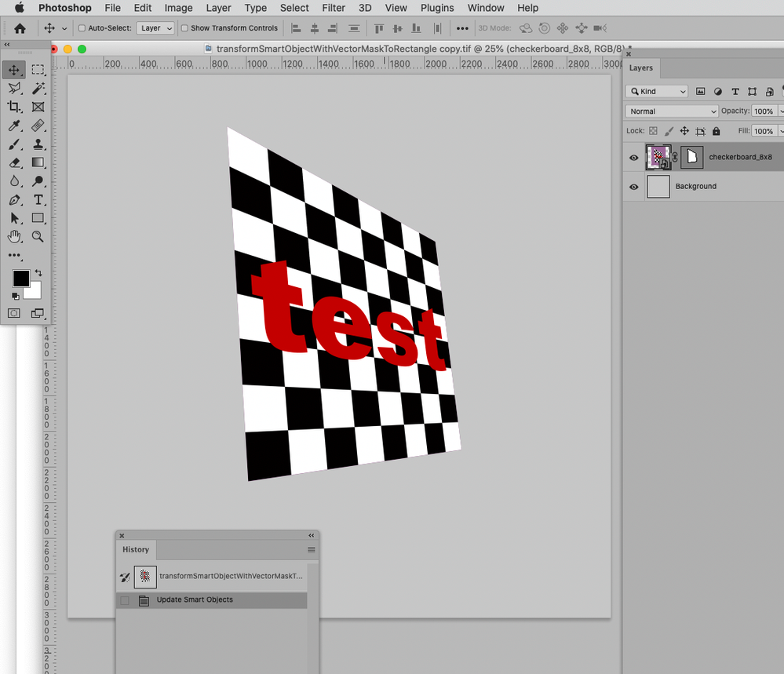Select the Horizontal Type tool
The height and width of the screenshot is (674, 784).
(x=38, y=200)
